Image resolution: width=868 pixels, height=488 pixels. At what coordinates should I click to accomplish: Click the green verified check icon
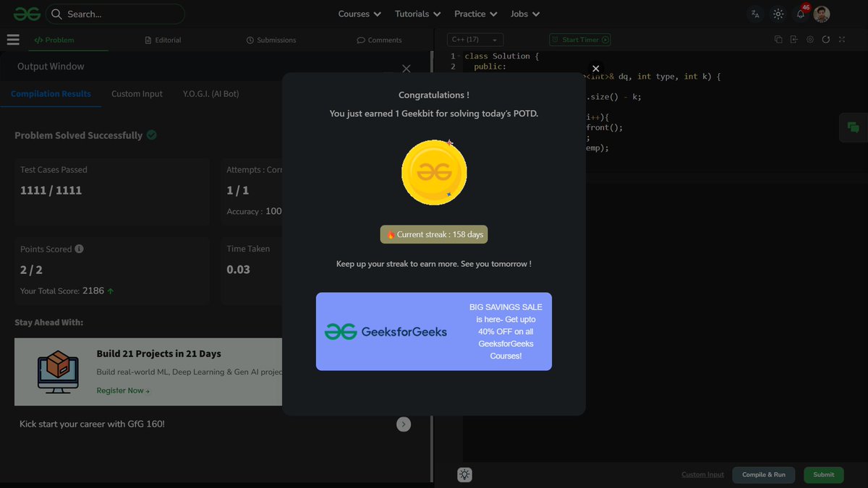(152, 135)
